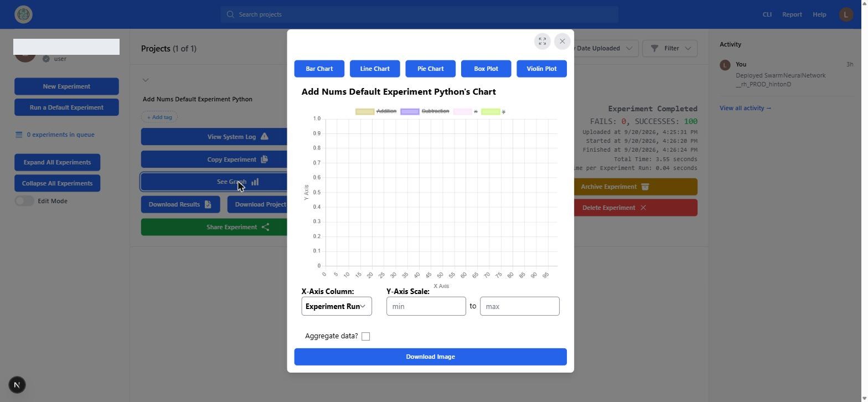
Task: Switch to Bar Chart
Action: pyautogui.click(x=319, y=69)
